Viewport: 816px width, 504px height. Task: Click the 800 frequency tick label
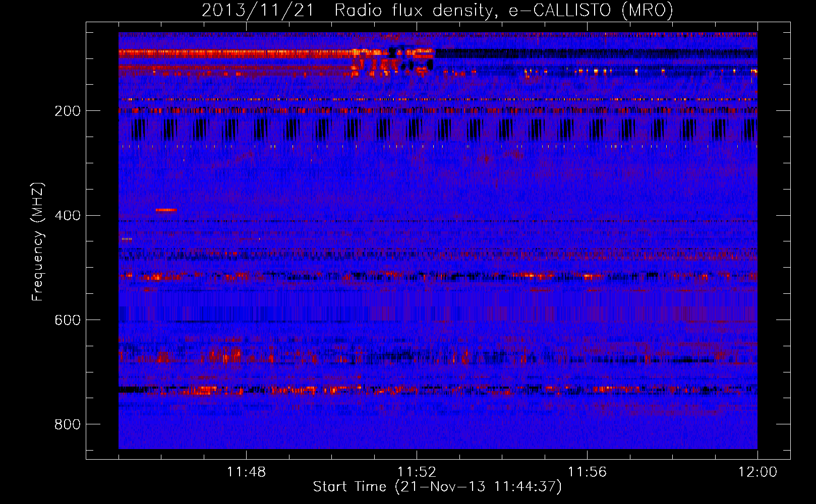[x=68, y=425]
